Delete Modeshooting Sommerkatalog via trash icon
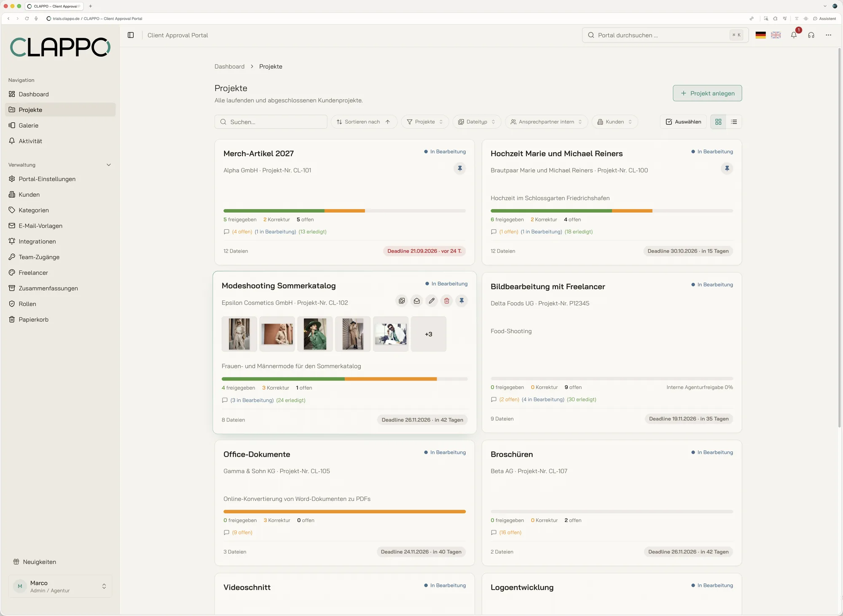Viewport: 843px width, 616px height. pyautogui.click(x=447, y=301)
